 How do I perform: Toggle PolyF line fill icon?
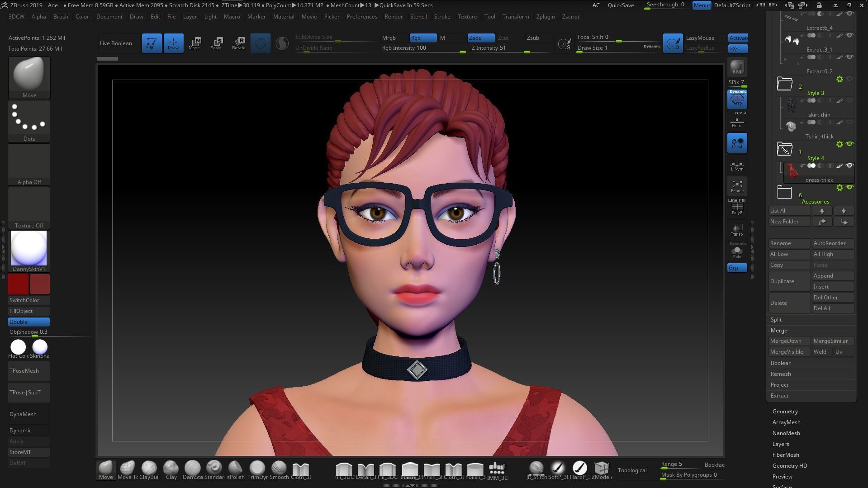(737, 207)
